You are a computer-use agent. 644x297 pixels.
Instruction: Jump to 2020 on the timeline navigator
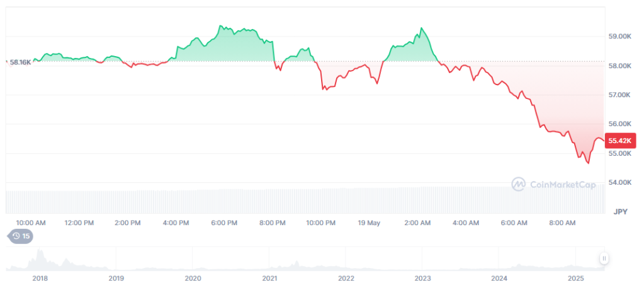point(193,278)
